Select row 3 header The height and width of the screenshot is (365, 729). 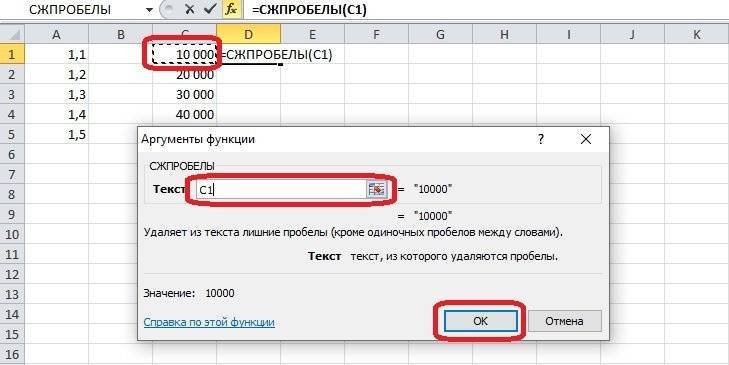click(12, 95)
